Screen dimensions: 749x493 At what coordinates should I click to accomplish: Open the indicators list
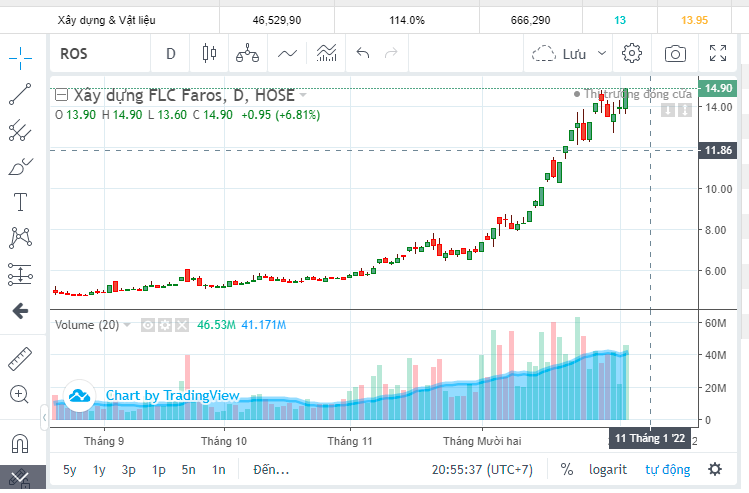click(x=327, y=54)
